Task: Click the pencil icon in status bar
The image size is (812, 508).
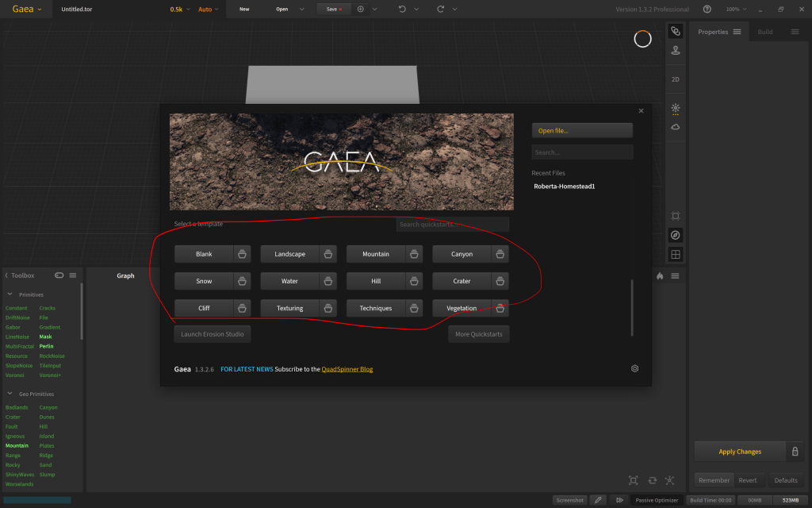Action: [598, 500]
